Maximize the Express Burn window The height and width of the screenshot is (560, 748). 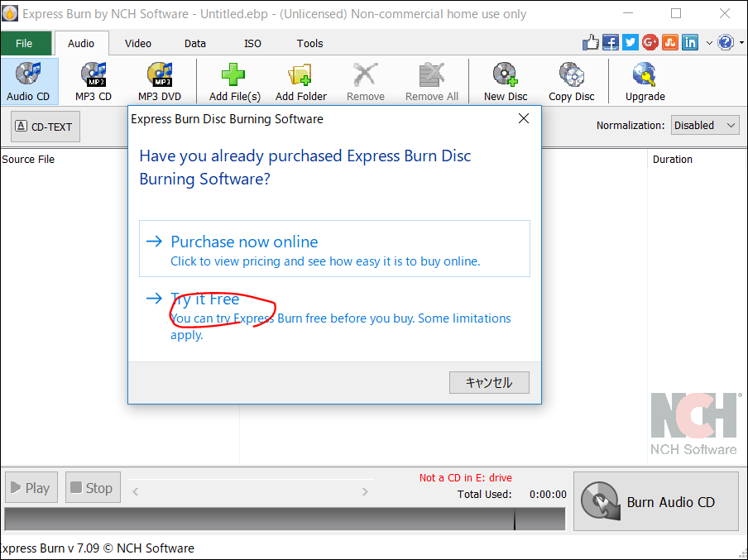pyautogui.click(x=676, y=13)
